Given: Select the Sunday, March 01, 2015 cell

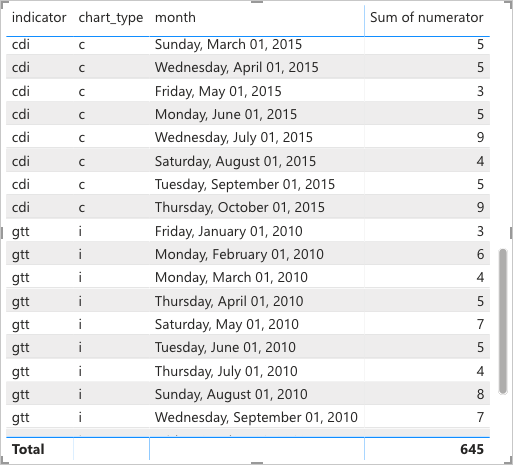Looking at the screenshot, I should (228, 44).
